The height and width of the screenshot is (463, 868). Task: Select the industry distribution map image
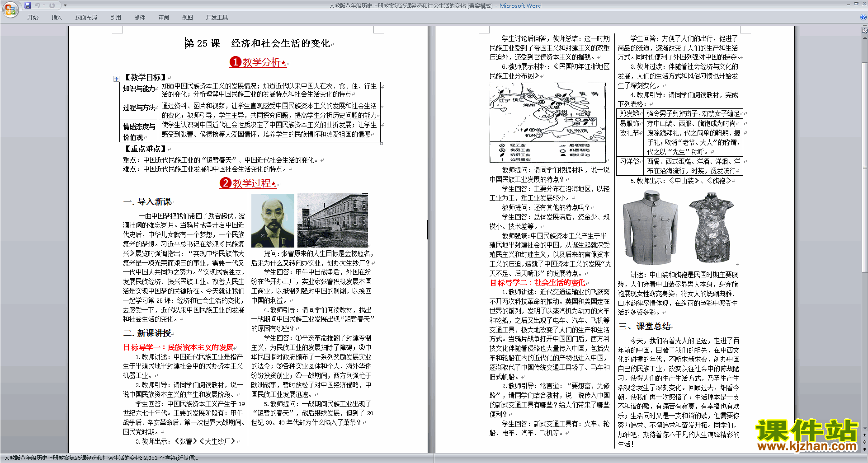pos(547,122)
